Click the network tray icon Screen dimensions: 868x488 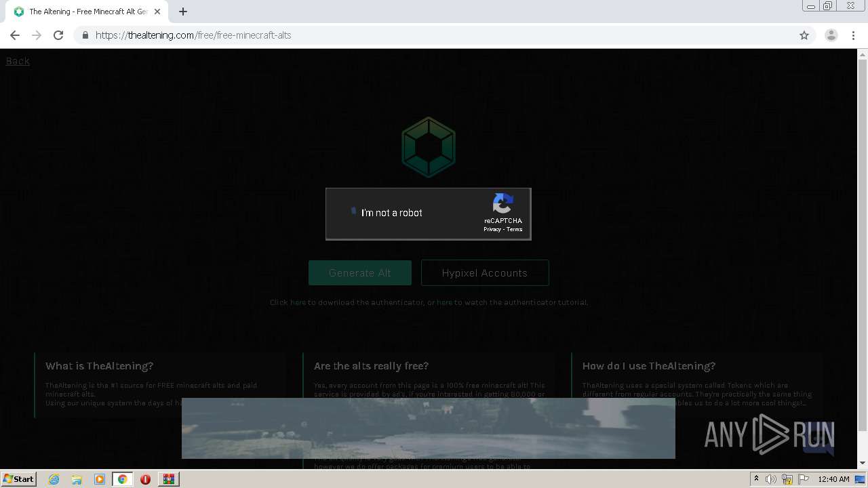click(x=787, y=479)
